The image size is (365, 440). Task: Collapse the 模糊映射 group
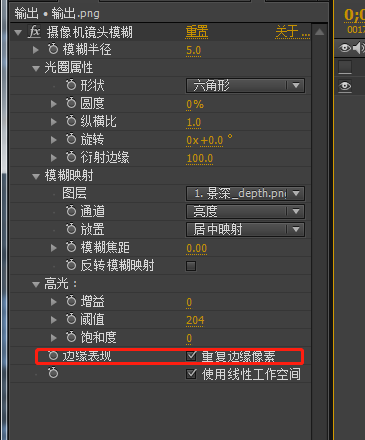click(x=36, y=177)
